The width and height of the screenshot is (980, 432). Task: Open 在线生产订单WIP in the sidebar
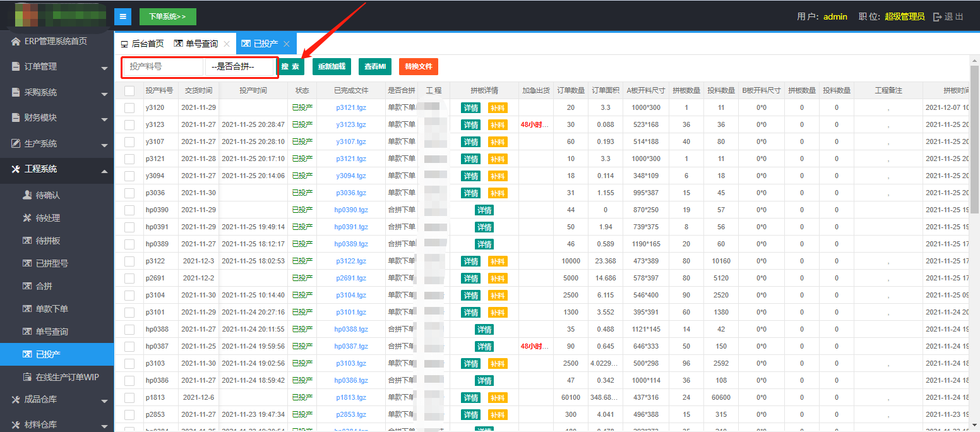tap(66, 377)
